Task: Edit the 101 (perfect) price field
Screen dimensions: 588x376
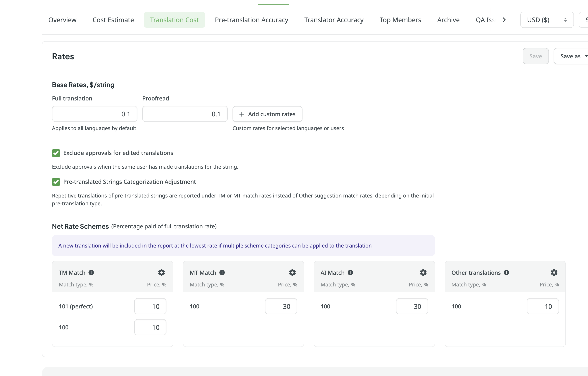Action: [150, 306]
